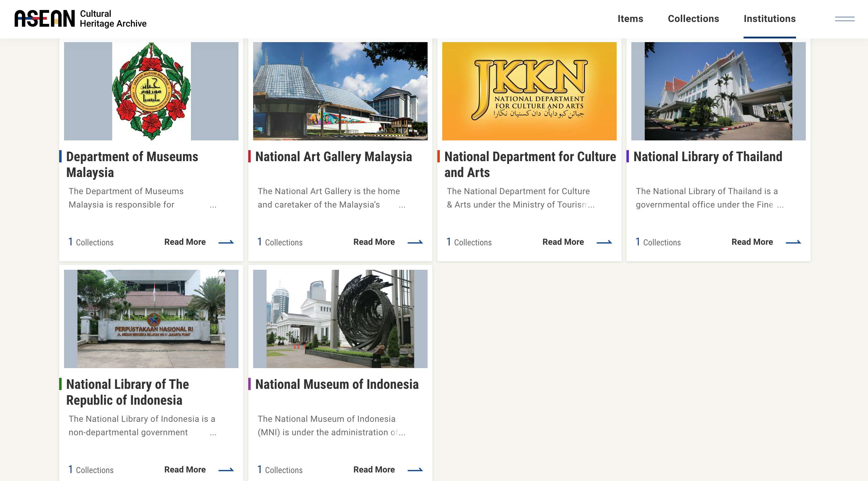The width and height of the screenshot is (868, 481).
Task: Click '1 Collections' under National Library of Republic of Indonesia
Action: pyautogui.click(x=91, y=469)
